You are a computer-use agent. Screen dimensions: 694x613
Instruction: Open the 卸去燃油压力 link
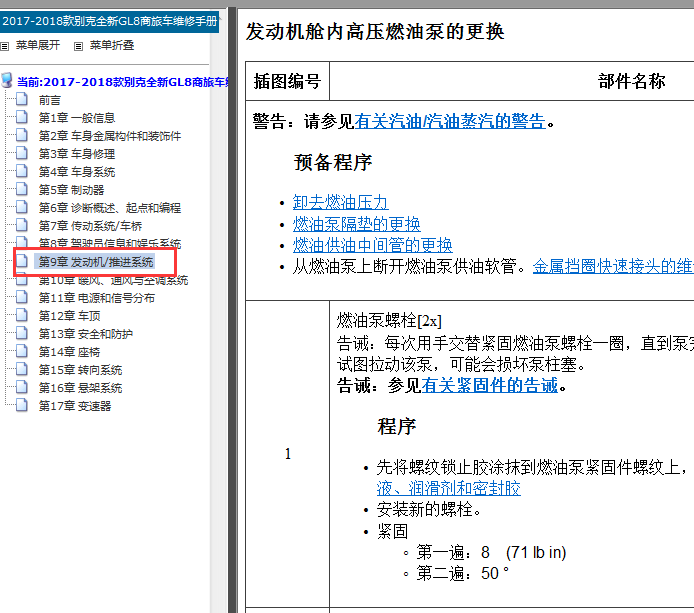[340, 202]
